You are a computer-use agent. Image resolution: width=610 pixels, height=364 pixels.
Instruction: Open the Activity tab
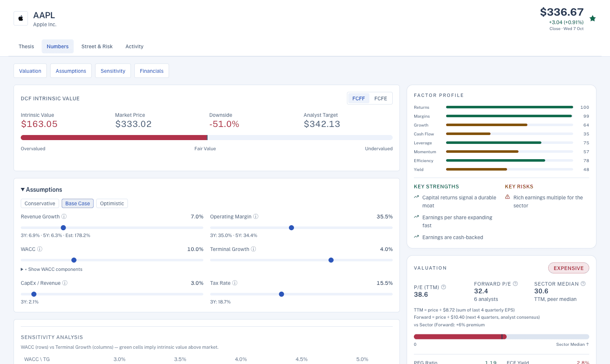[134, 47]
